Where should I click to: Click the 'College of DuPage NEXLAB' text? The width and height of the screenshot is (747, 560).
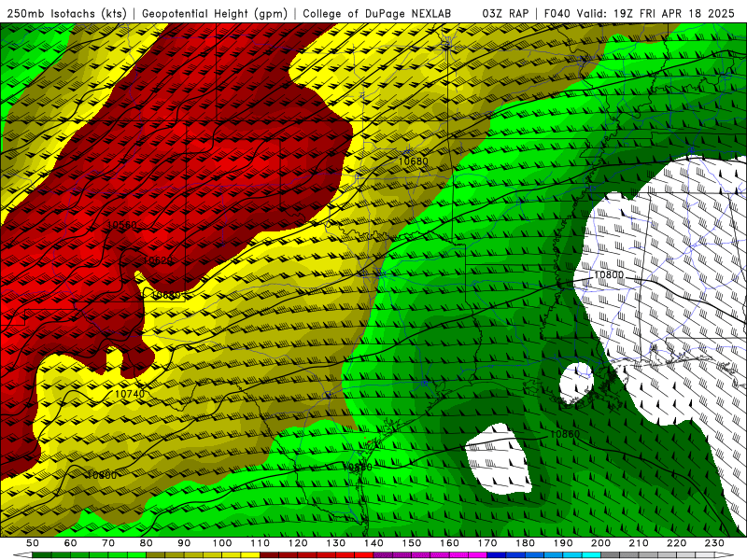pos(376,13)
